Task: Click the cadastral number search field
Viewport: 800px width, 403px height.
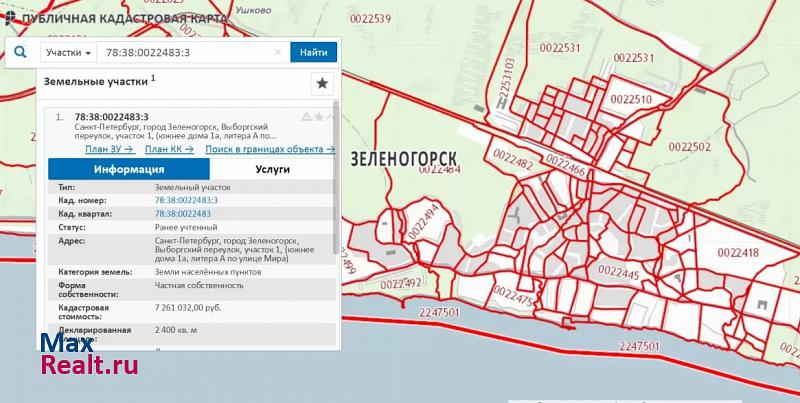Action: (185, 52)
